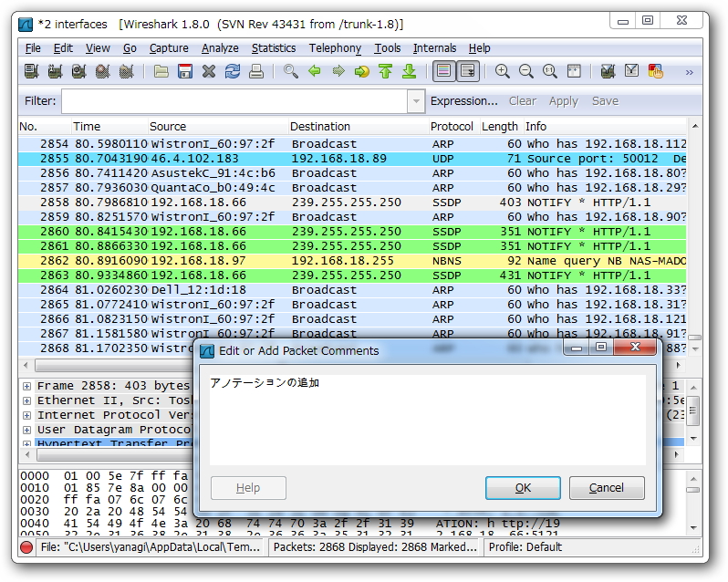728x582 pixels.
Task: Find a packet magnifier icon
Action: 291,71
